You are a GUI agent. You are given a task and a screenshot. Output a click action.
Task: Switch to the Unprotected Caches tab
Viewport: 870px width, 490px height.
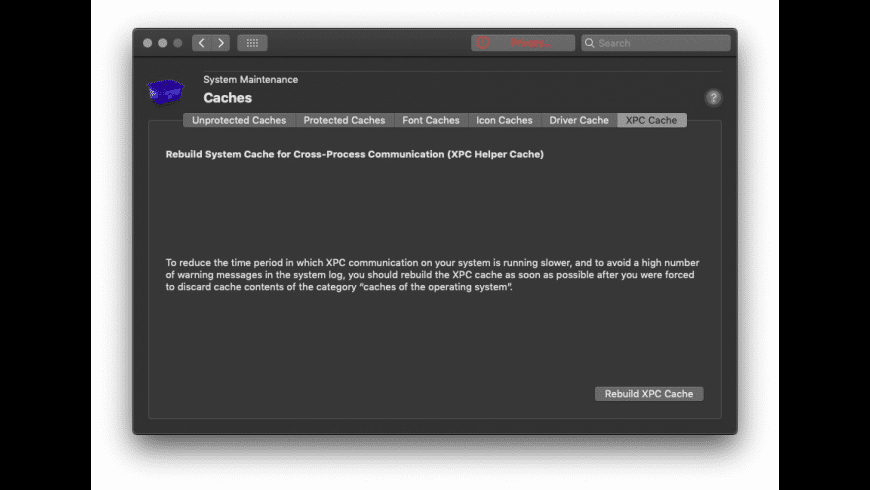tap(239, 120)
